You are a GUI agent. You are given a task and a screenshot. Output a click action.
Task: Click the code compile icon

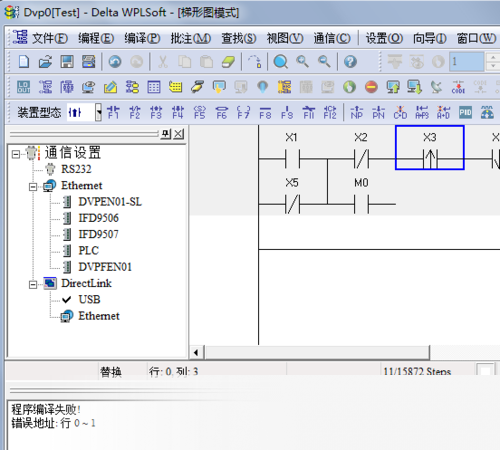pyautogui.click(x=458, y=87)
